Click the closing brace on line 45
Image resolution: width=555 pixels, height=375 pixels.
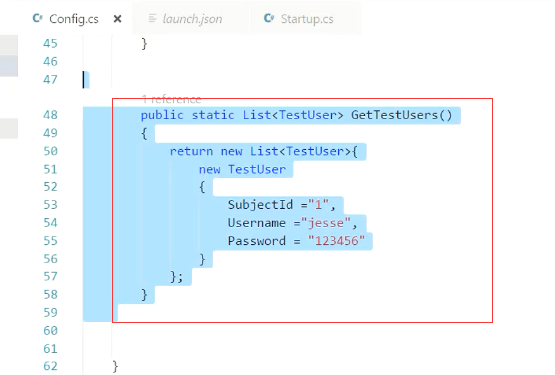(144, 44)
